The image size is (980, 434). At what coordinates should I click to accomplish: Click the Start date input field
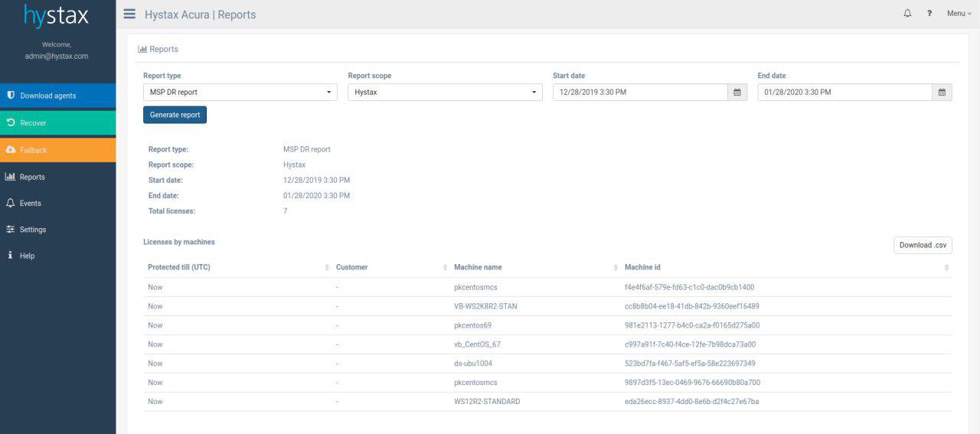tap(640, 92)
